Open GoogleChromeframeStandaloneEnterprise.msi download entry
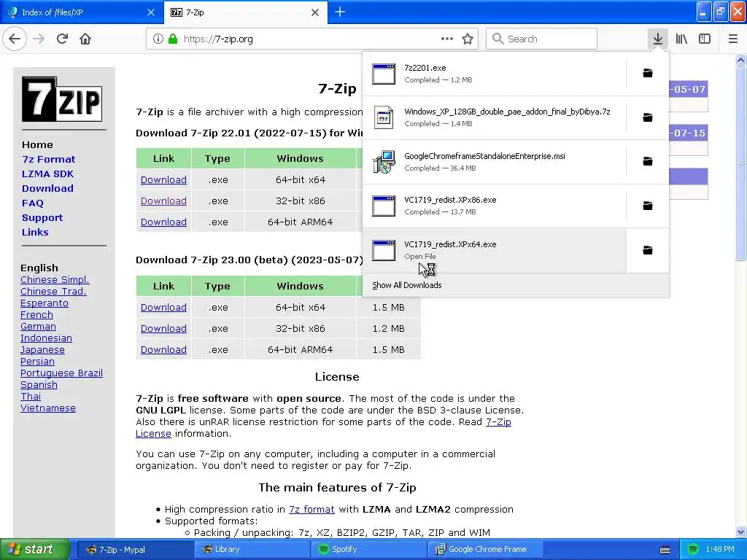 point(494,161)
